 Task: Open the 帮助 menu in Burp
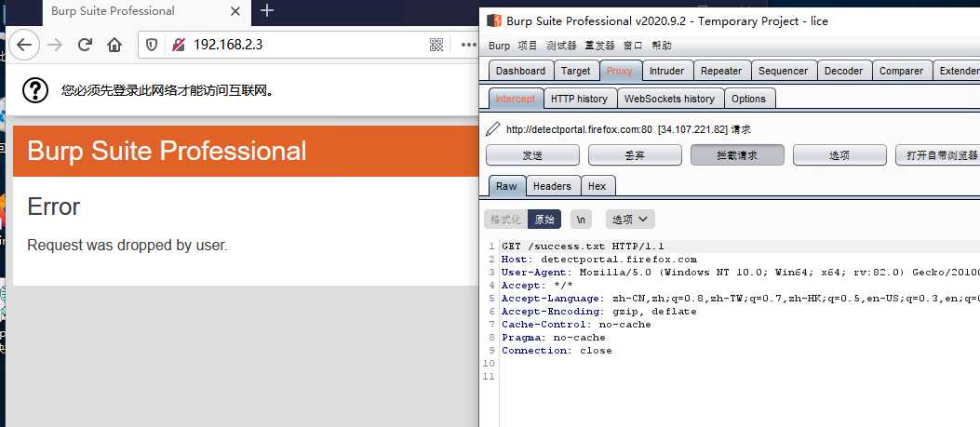point(662,46)
